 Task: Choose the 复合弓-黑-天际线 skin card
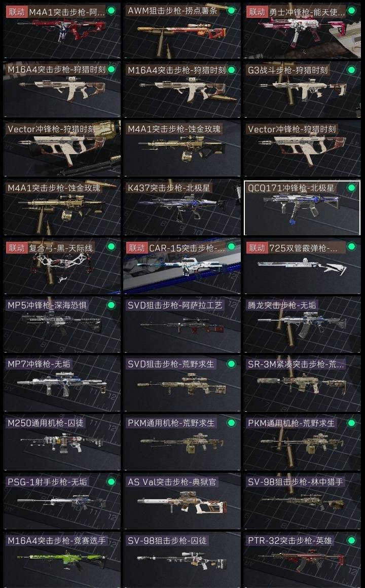62,266
